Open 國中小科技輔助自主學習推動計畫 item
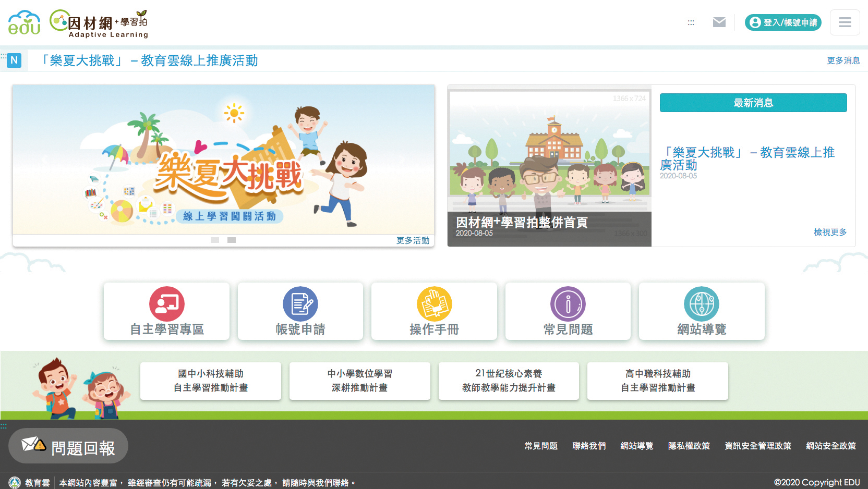The image size is (868, 489). (x=211, y=381)
